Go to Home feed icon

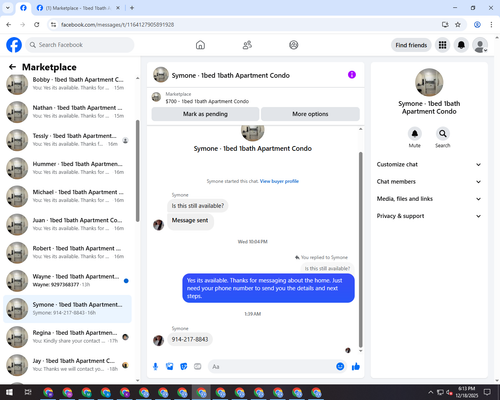[200, 45]
